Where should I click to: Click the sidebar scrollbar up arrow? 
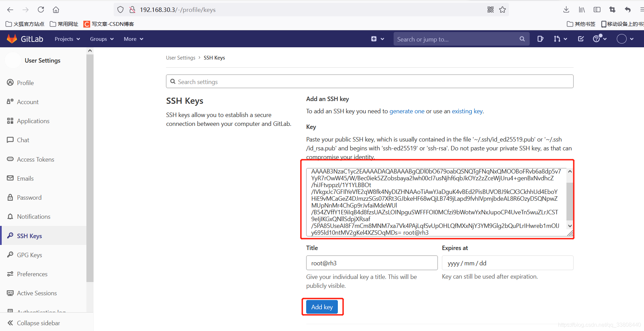[90, 51]
